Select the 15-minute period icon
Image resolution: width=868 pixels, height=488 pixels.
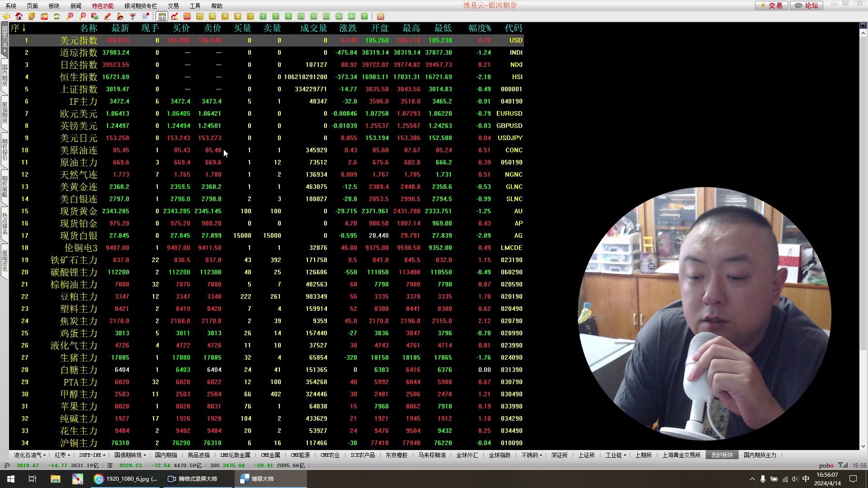301,16
